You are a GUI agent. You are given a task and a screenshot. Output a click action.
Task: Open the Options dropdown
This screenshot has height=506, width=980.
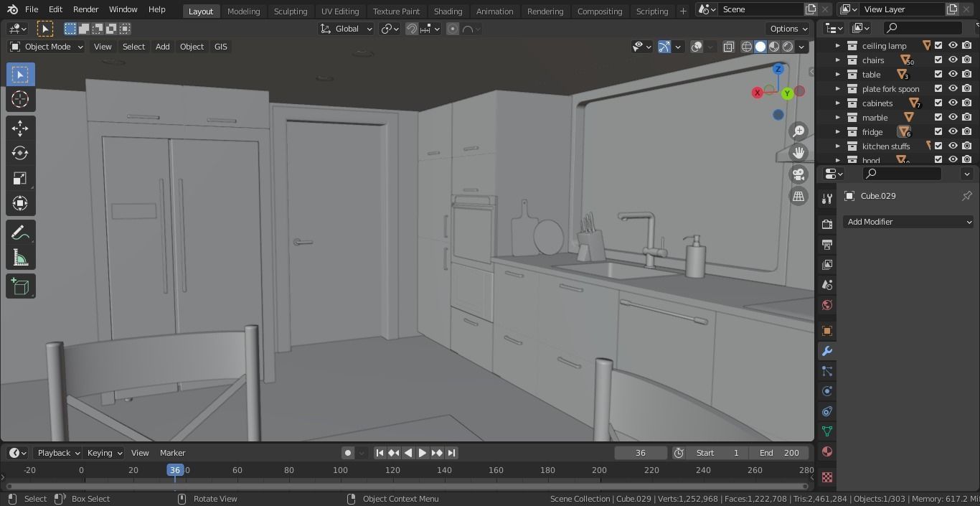coord(788,29)
